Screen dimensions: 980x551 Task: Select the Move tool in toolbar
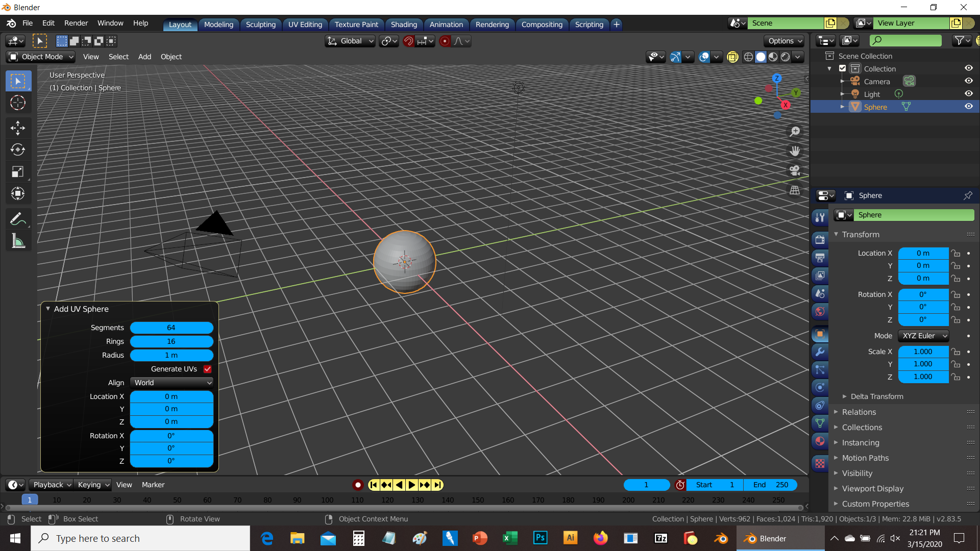pyautogui.click(x=18, y=128)
